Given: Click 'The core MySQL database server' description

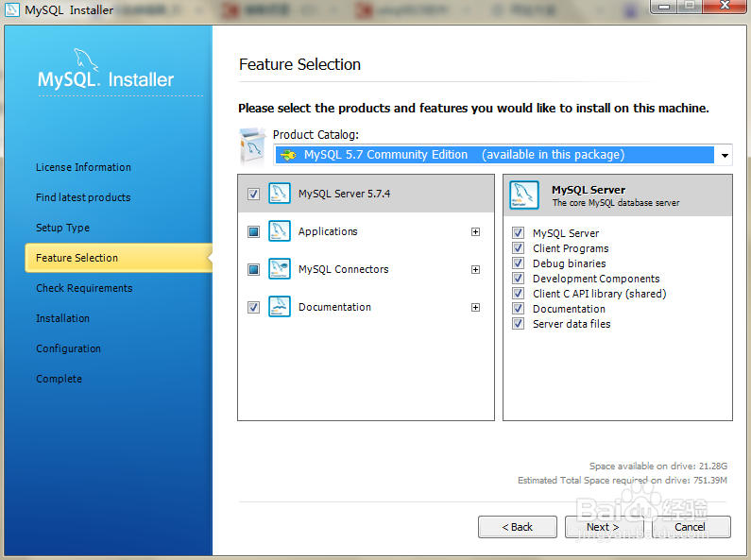Looking at the screenshot, I should (616, 202).
